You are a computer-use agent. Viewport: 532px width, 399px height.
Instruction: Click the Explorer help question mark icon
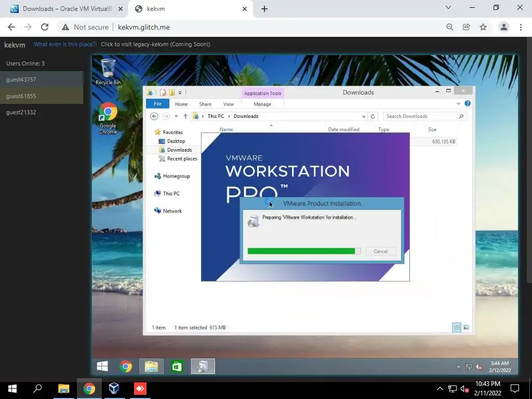tap(468, 103)
